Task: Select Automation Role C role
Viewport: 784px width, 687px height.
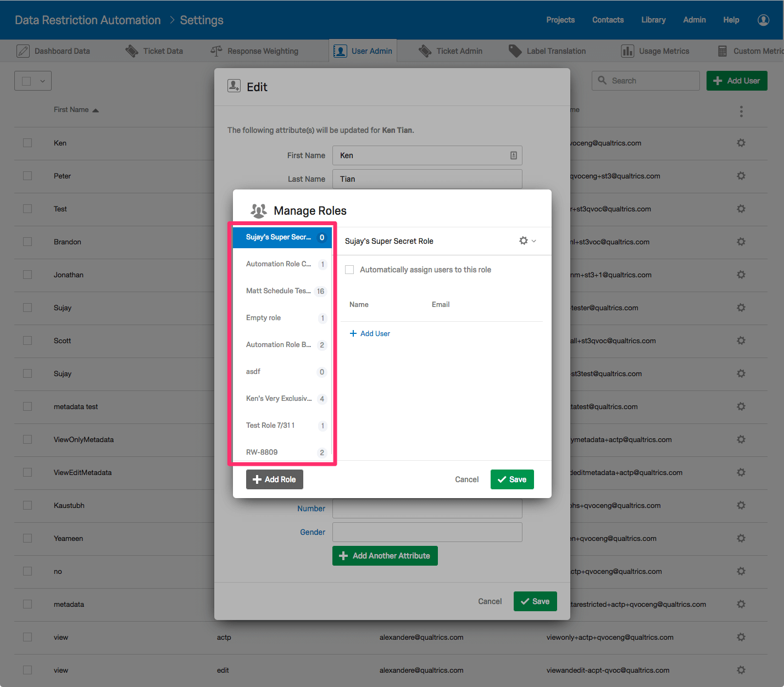Action: (x=282, y=264)
